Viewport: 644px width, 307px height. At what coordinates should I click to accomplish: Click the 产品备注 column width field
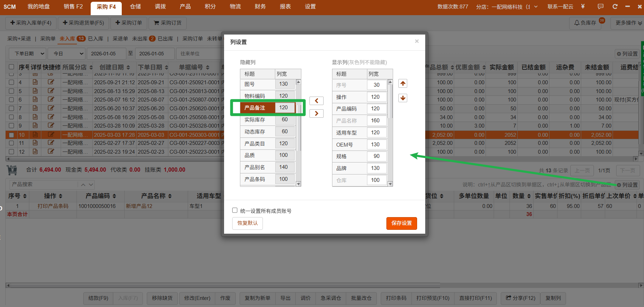point(284,108)
